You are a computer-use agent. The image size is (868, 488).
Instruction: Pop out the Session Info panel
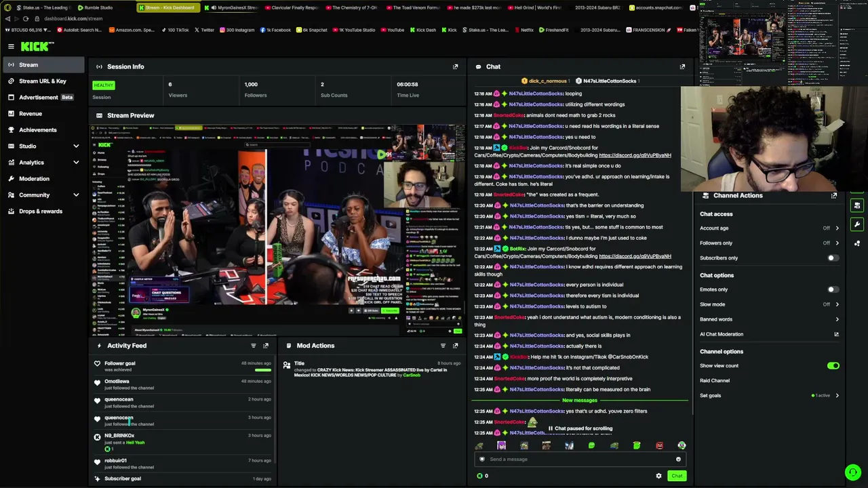click(455, 66)
